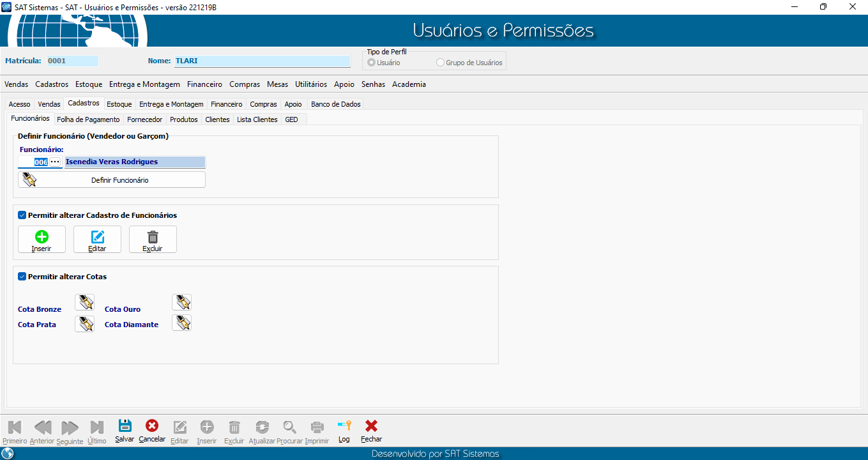The height and width of the screenshot is (460, 868).
Task: Click the Cota Diamante pen icon
Action: coord(182,323)
